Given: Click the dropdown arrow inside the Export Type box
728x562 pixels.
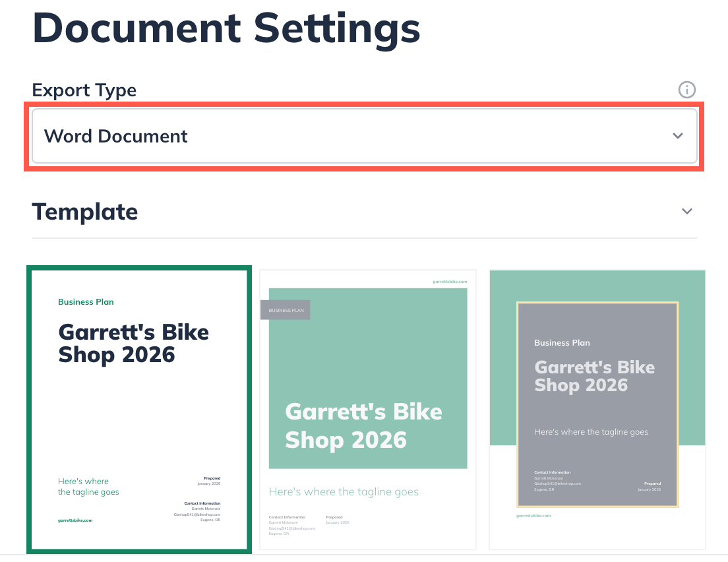Looking at the screenshot, I should 678,136.
